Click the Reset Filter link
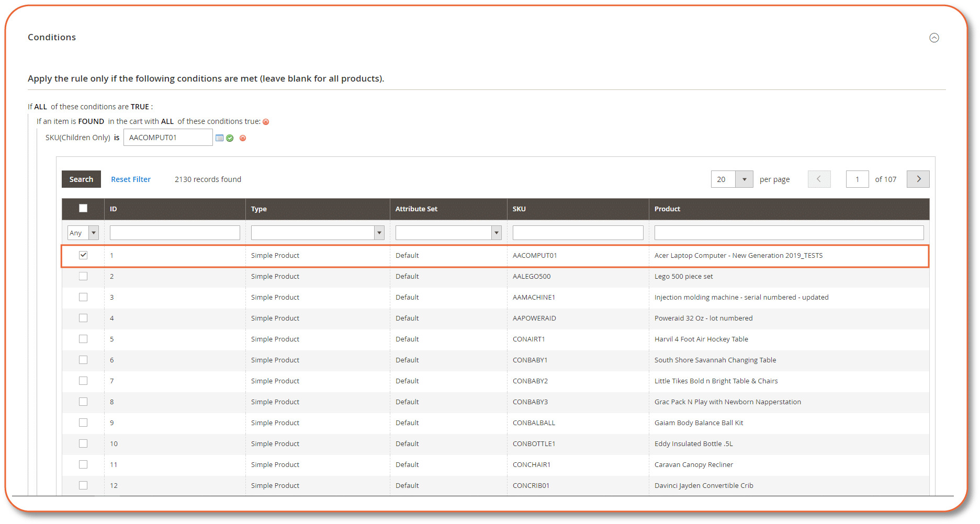Screen dimensions: 980x524 pyautogui.click(x=131, y=179)
